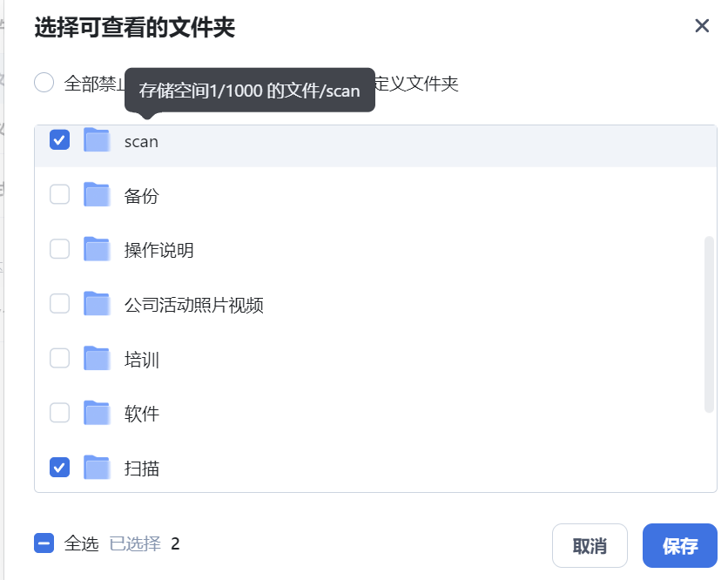Click the 扫描 folder icon
Image resolution: width=728 pixels, height=580 pixels.
click(97, 467)
